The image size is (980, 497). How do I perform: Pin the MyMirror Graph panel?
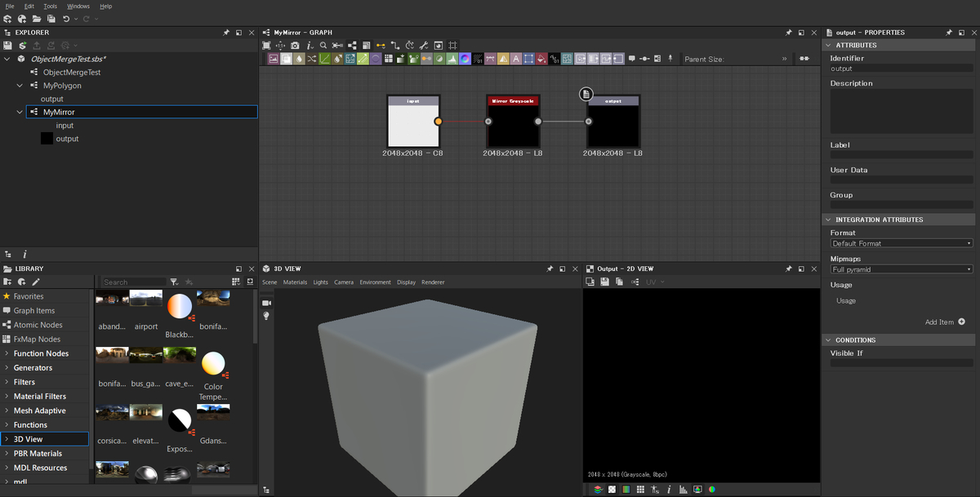tap(789, 33)
